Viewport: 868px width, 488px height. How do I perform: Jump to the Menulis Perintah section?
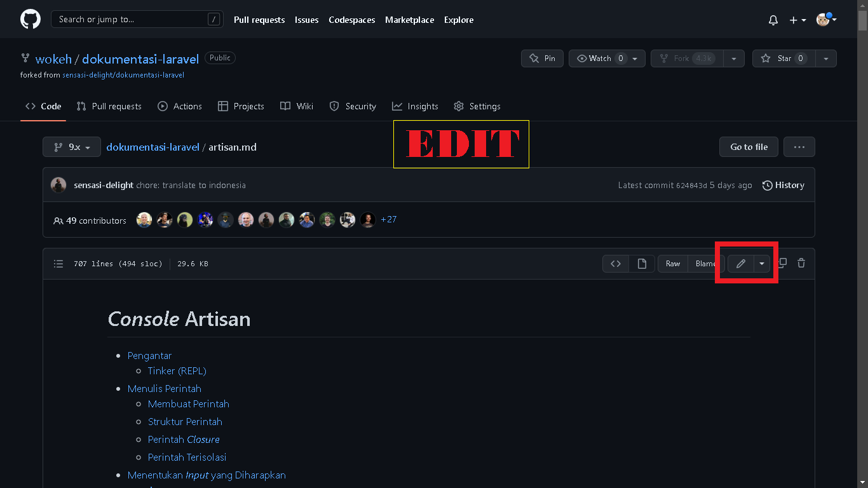click(165, 388)
